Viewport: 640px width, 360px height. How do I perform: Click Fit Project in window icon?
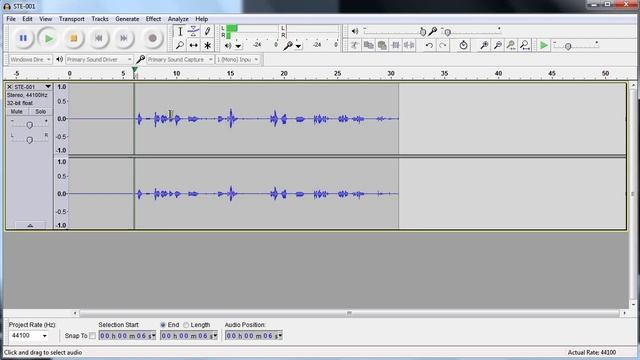[525, 45]
